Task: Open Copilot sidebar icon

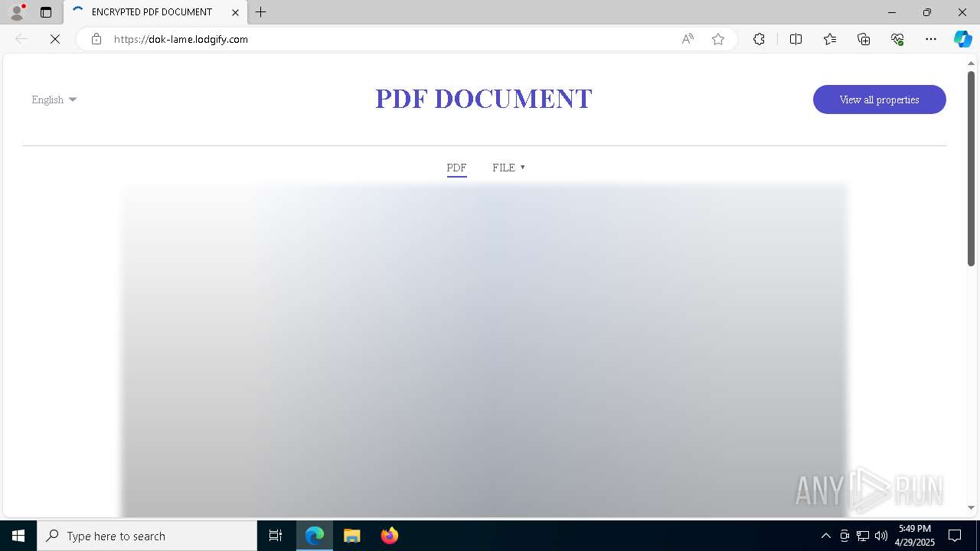Action: coord(962,39)
